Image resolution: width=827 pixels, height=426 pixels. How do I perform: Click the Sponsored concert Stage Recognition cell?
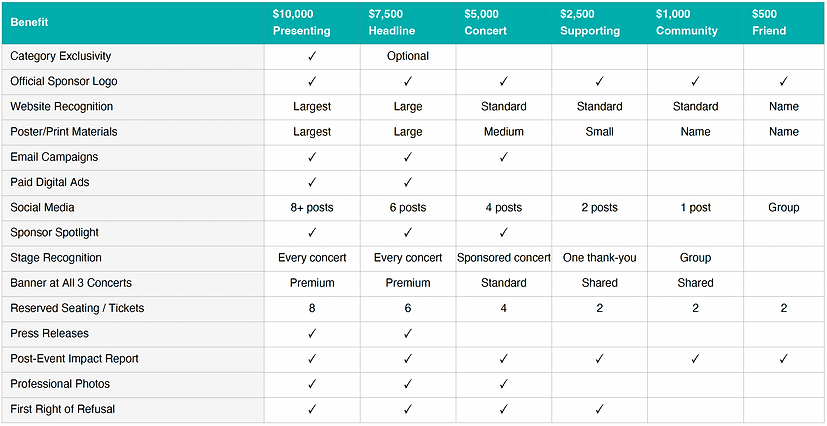coord(504,258)
